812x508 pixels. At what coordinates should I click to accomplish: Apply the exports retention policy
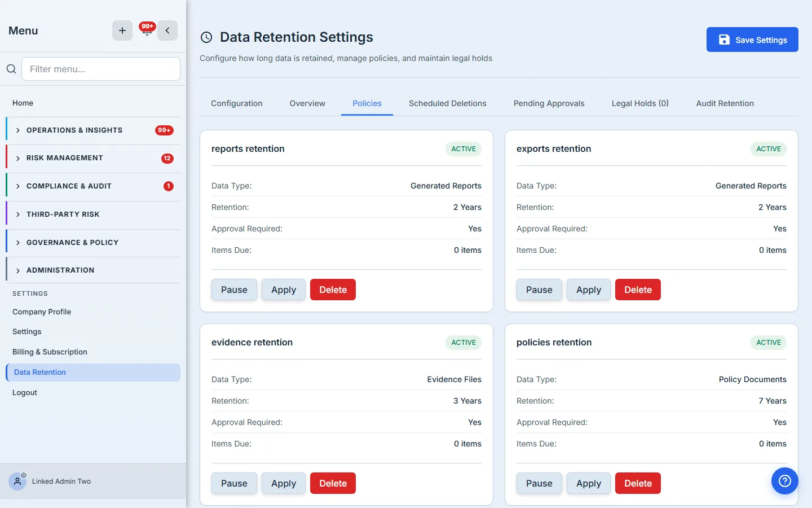coord(589,290)
